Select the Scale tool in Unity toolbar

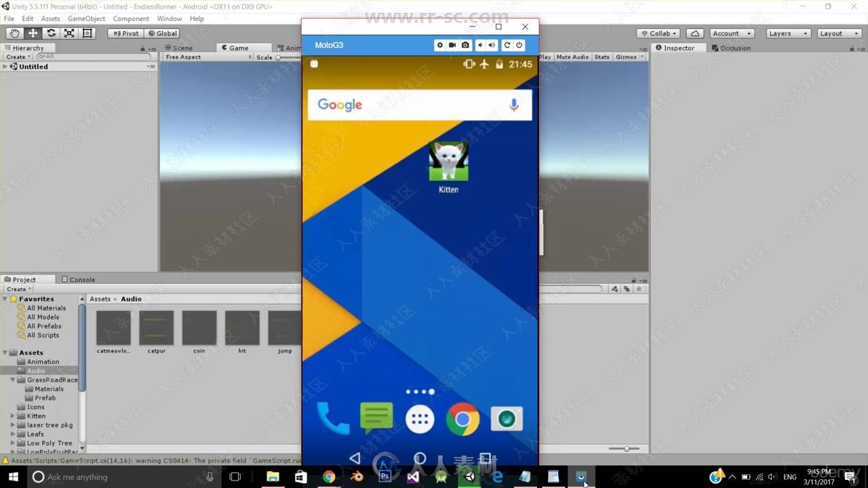pyautogui.click(x=69, y=33)
